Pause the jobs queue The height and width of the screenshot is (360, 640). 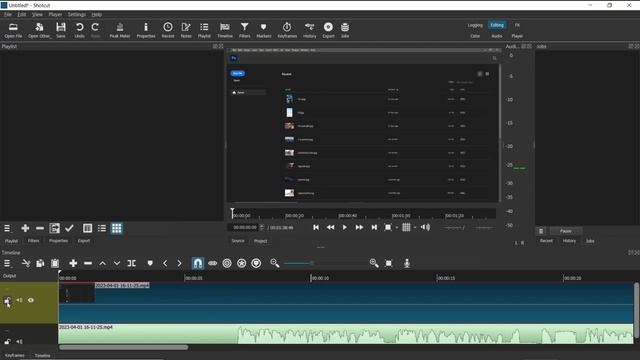[565, 231]
